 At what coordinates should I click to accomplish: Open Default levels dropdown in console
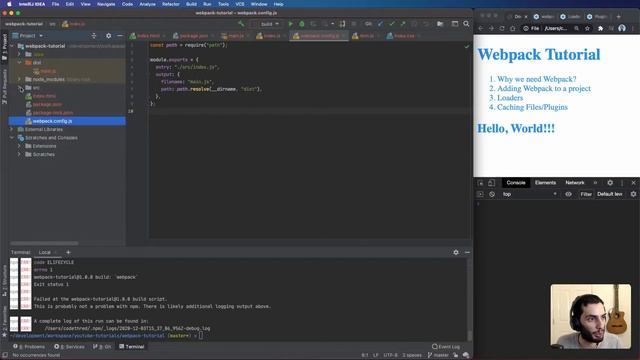click(x=610, y=194)
